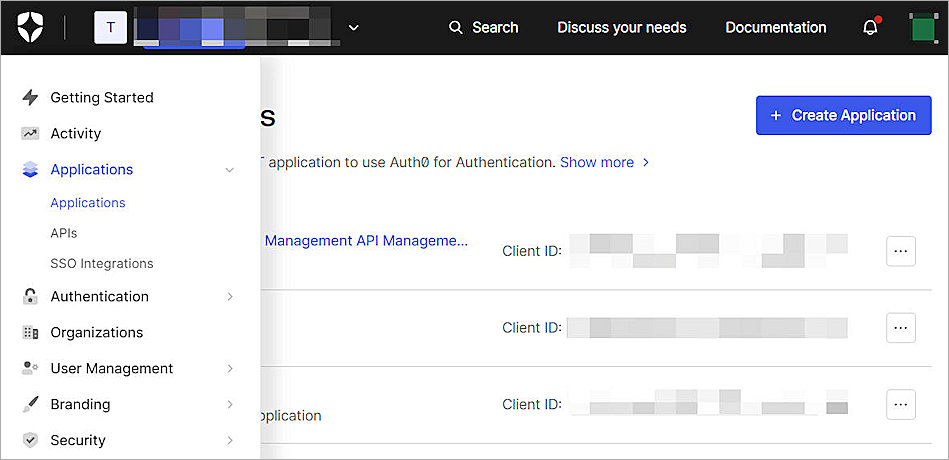Expand the tenant switcher dropdown arrow
This screenshot has height=460, width=949.
[x=354, y=28]
